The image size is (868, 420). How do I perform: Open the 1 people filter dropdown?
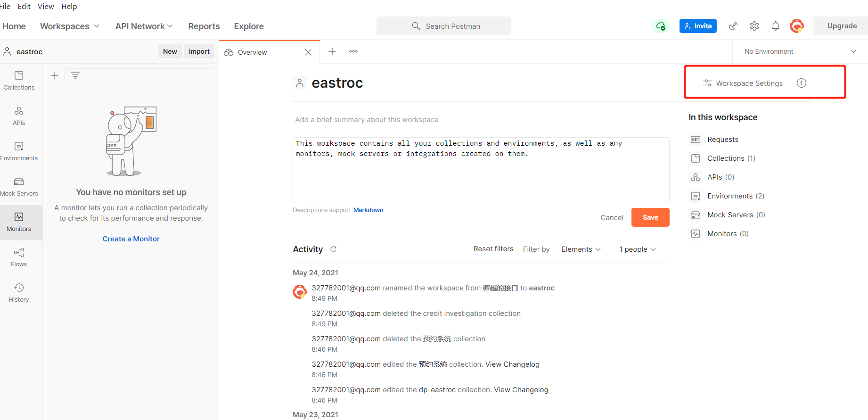638,249
